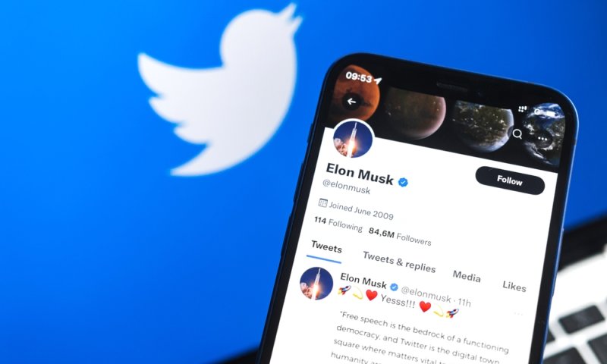
Task: Tap the back arrow on the profile header
Action: tap(351, 102)
